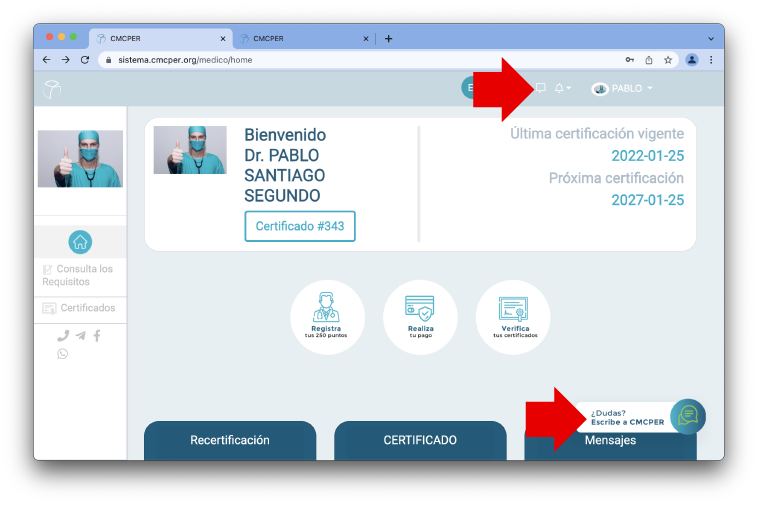Switch to the second CMCPER browser tab
Image resolution: width=759 pixels, height=505 pixels.
(x=300, y=39)
